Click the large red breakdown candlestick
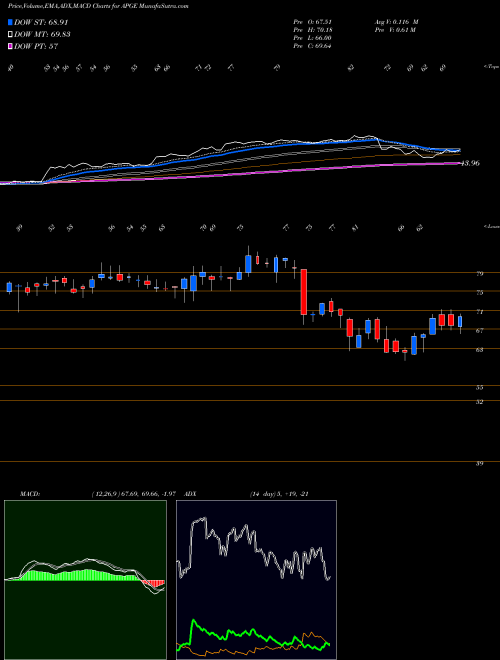The width and height of the screenshot is (500, 660). pos(303,292)
